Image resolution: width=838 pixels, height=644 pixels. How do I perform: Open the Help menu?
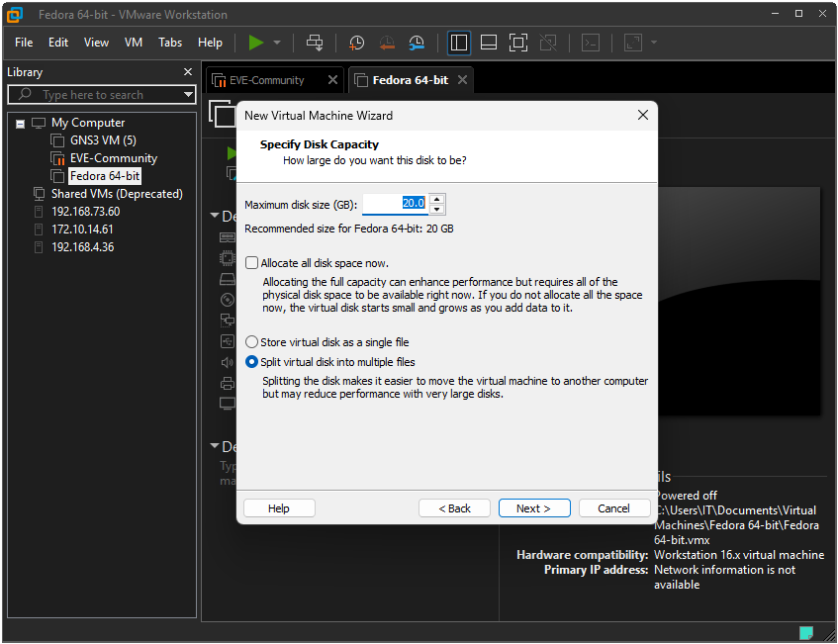click(210, 43)
